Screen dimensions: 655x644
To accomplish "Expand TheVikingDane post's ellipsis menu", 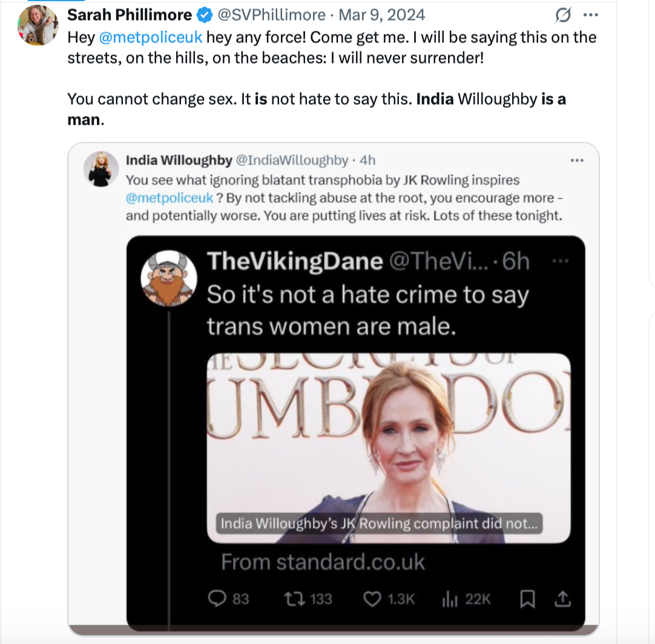I will (561, 261).
